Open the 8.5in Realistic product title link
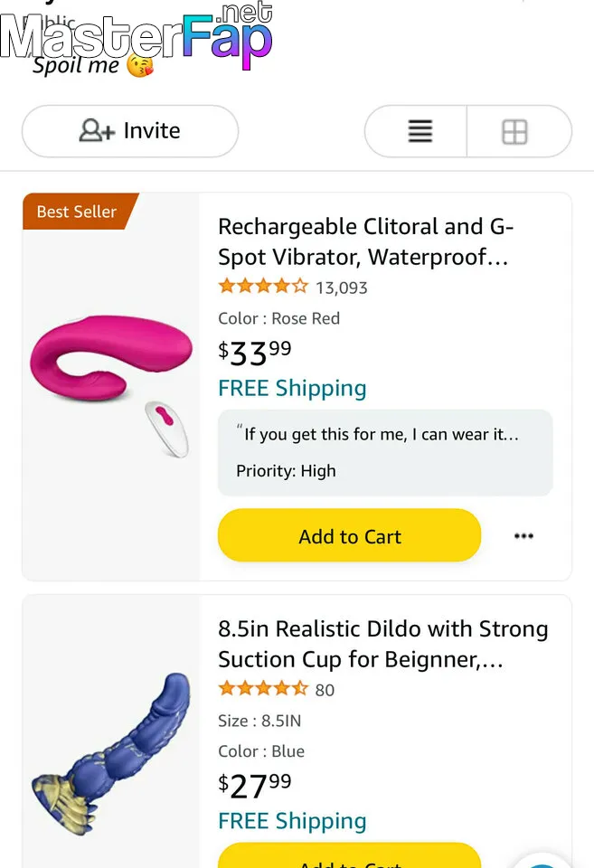 pos(382,644)
